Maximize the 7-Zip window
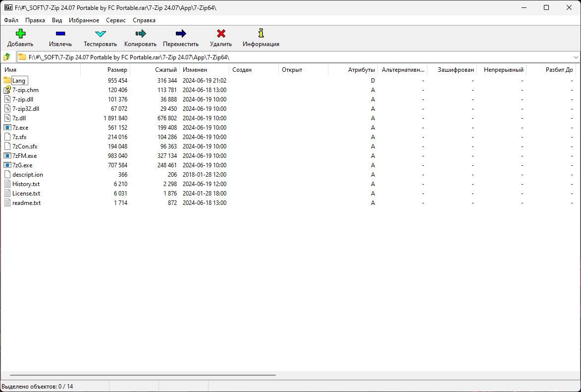Image resolution: width=581 pixels, height=392 pixels. [x=546, y=7]
